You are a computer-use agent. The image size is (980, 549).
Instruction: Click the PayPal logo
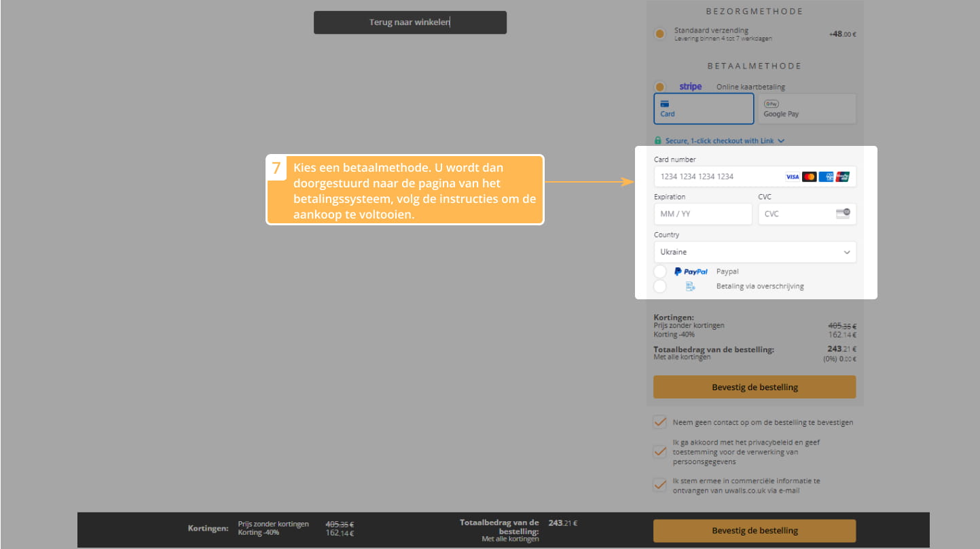[x=691, y=271]
